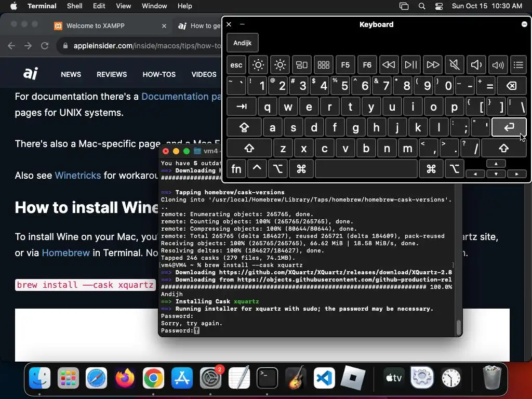Click the browser address bar URL
The height and width of the screenshot is (399, 532).
point(147,46)
